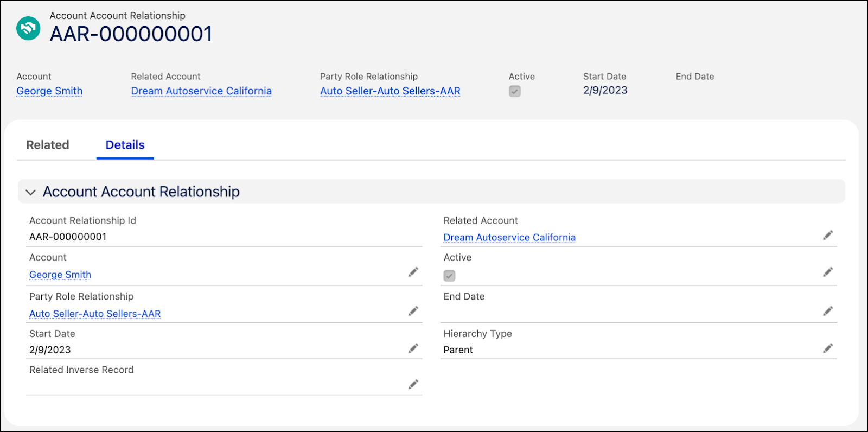Edit Party Role Relationship pencil icon
Viewport: 868px width, 432px height.
(x=413, y=311)
